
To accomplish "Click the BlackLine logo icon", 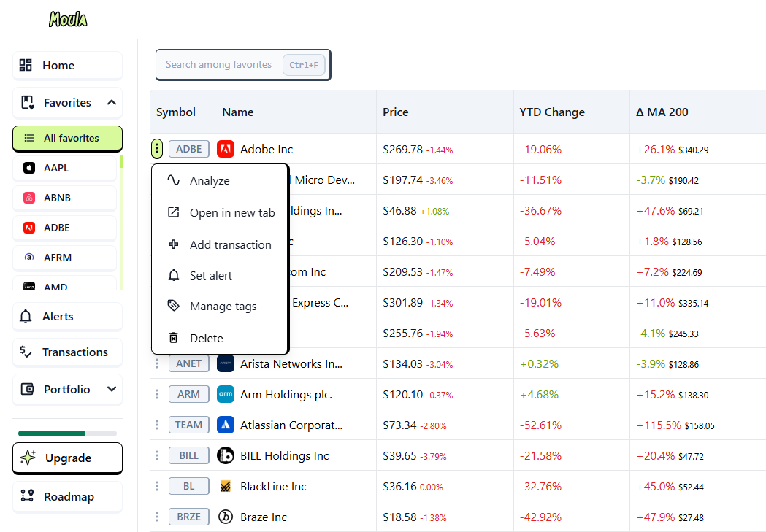I will pyautogui.click(x=225, y=486).
